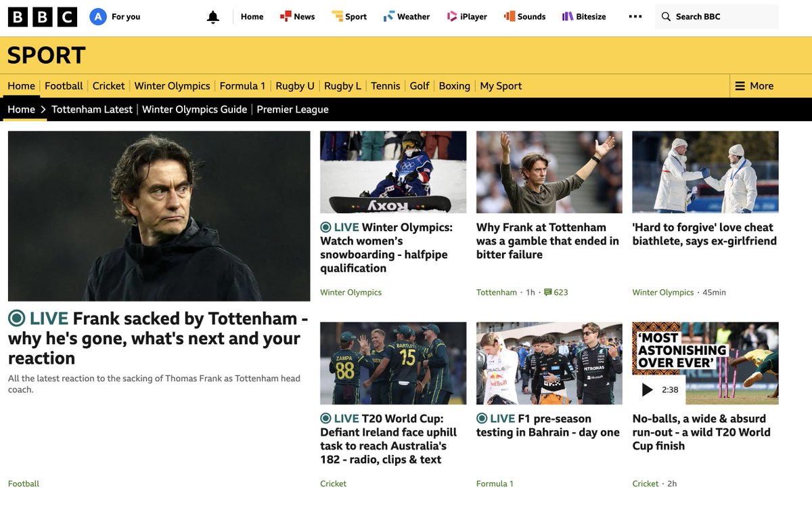The image size is (812, 510).
Task: Open Tennis section
Action: pyautogui.click(x=386, y=86)
